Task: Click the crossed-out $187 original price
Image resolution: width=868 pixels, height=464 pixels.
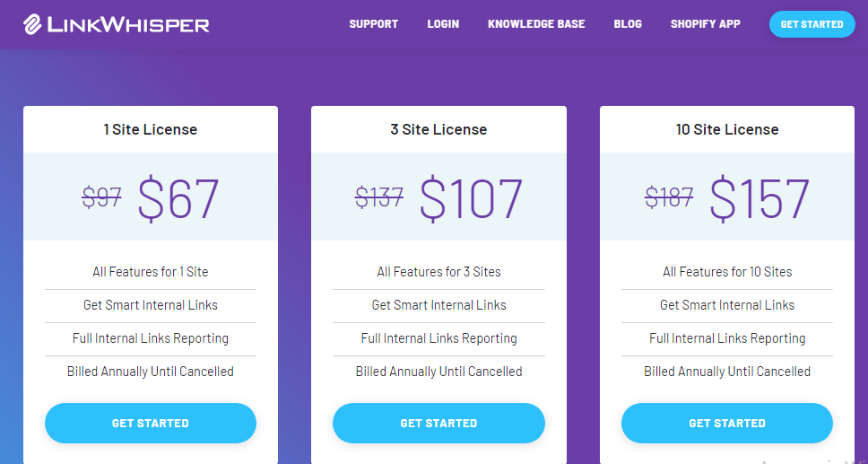Action: 669,197
